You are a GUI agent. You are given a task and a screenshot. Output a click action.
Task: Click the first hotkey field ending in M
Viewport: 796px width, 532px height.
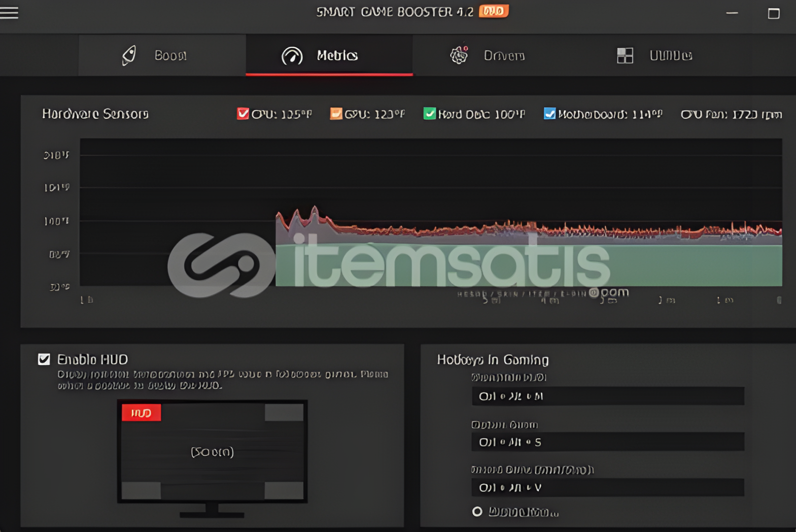coord(608,396)
